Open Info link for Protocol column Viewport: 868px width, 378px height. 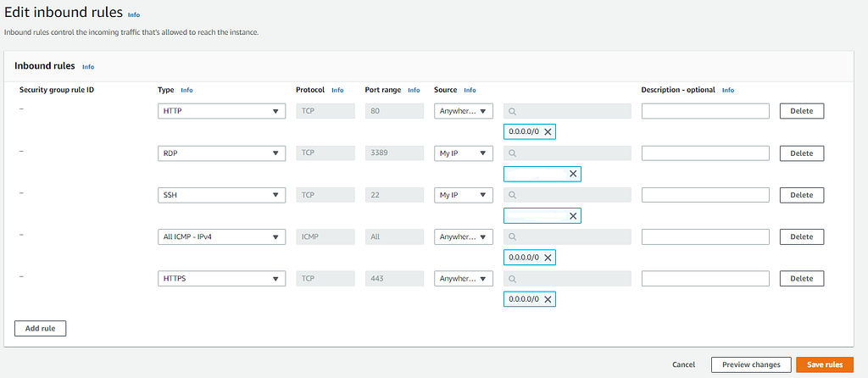pyautogui.click(x=337, y=90)
